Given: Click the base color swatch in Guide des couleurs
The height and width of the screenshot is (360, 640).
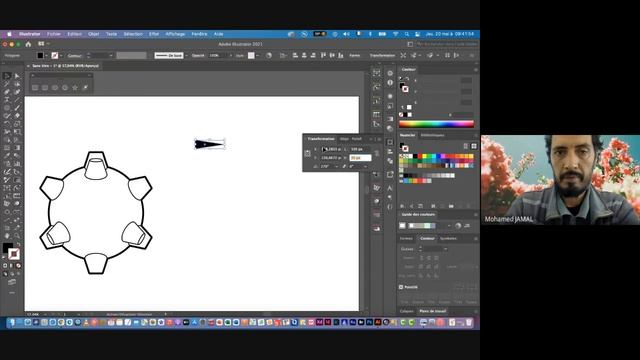Looking at the screenshot, I should click(402, 226).
